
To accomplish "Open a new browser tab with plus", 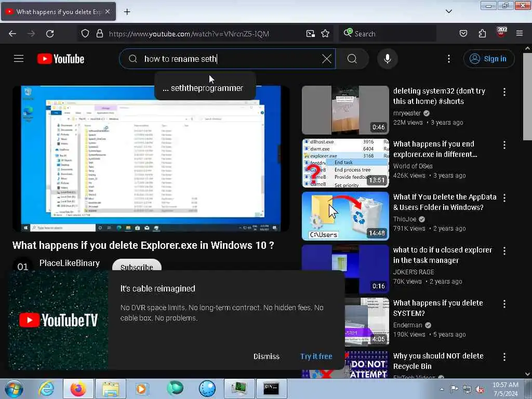I will pos(127,12).
